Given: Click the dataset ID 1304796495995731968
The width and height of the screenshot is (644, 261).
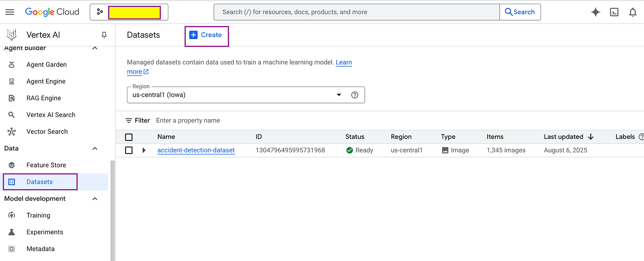Looking at the screenshot, I should tap(290, 150).
